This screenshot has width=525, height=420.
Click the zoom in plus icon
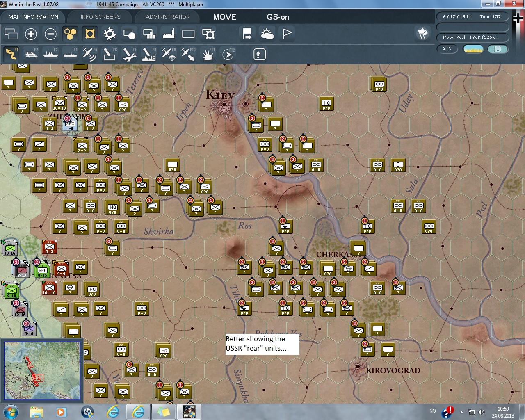pos(31,34)
